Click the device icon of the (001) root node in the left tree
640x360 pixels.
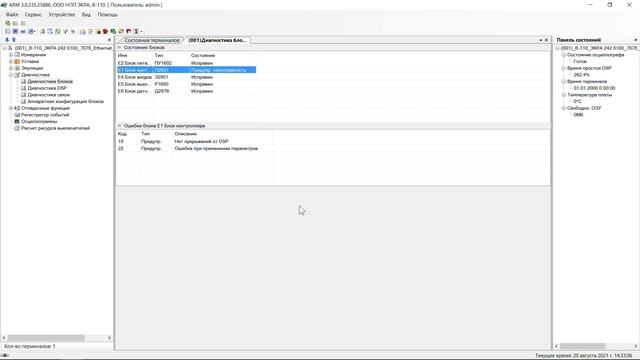[11, 48]
